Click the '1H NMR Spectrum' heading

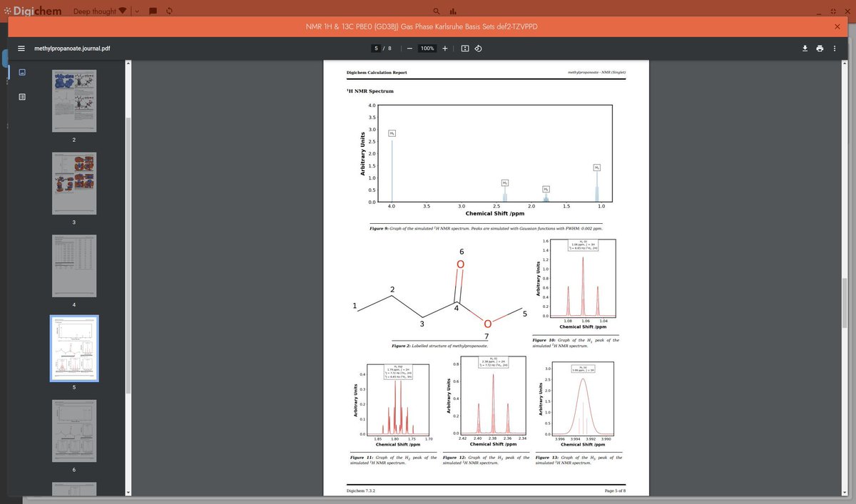370,91
